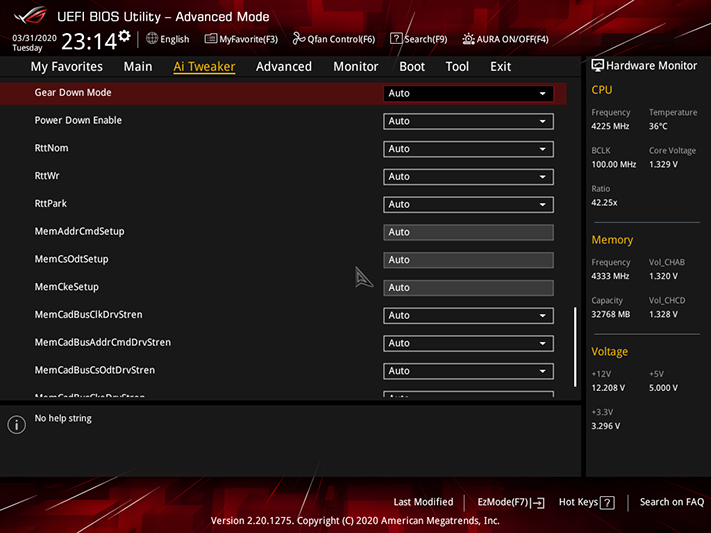This screenshot has width=711, height=533.
Task: Select the MemAddrCmdSetup label
Action: click(x=79, y=231)
